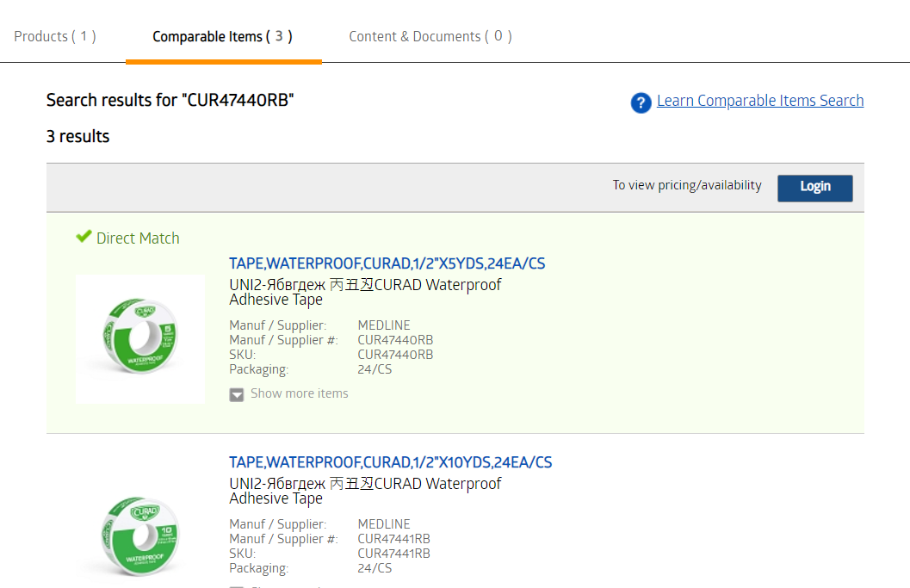910x588 pixels.
Task: Click the SKU value CUR47440RB
Action: (395, 355)
